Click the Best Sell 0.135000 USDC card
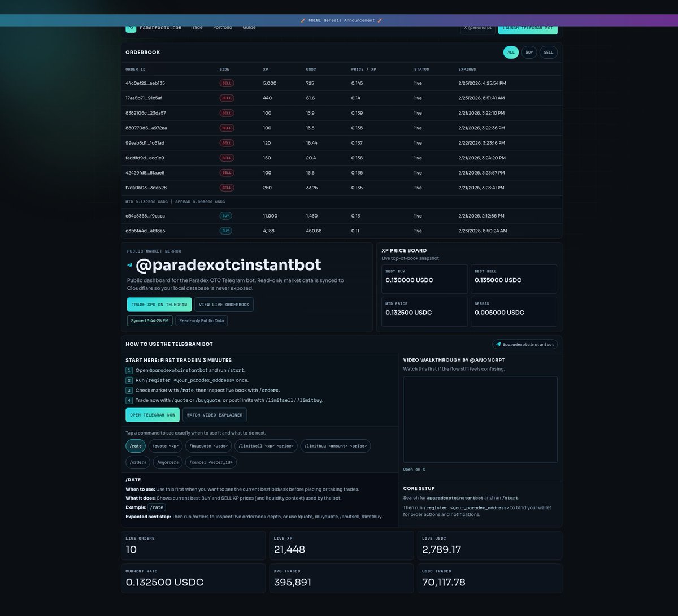The width and height of the screenshot is (678, 616). click(514, 279)
